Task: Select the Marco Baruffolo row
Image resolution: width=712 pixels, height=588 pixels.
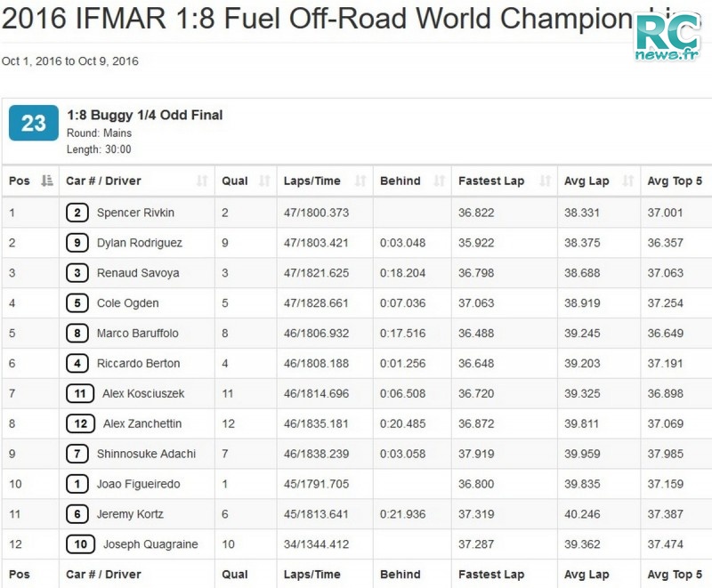Action: (357, 334)
